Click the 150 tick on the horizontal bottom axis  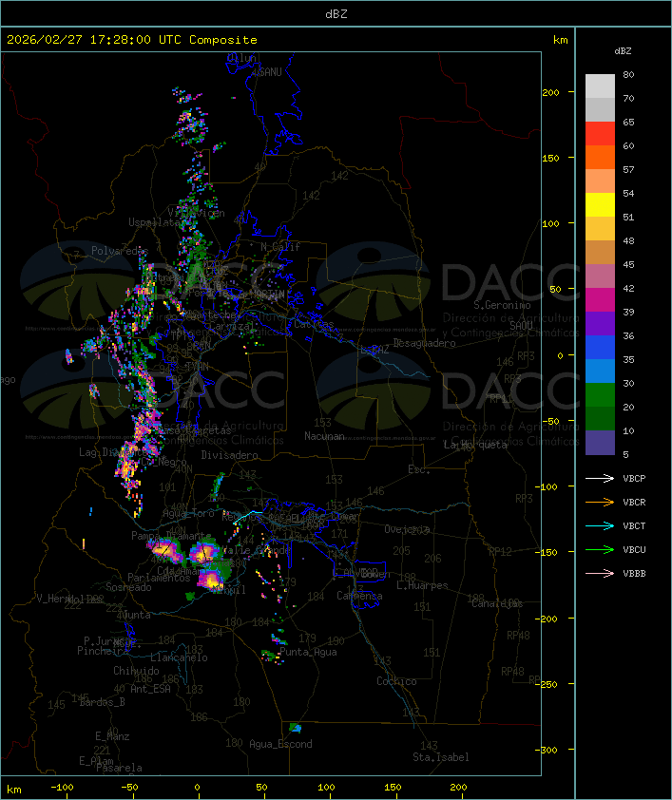click(x=393, y=788)
